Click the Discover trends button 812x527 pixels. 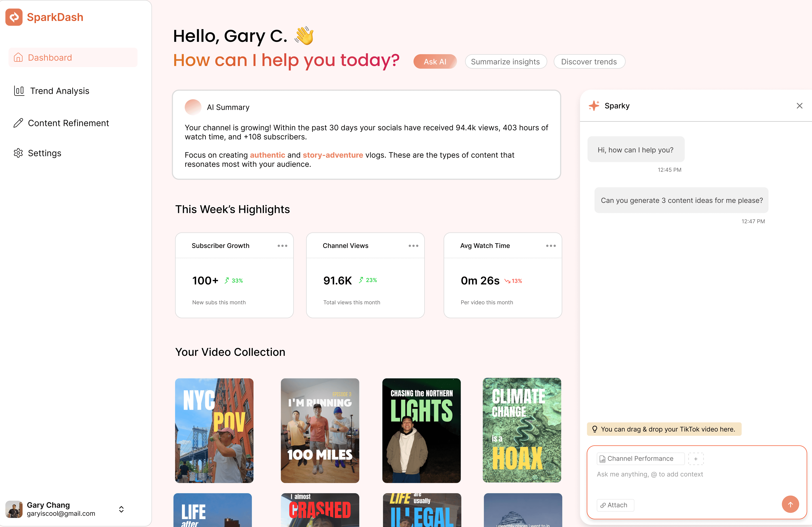tap(589, 62)
